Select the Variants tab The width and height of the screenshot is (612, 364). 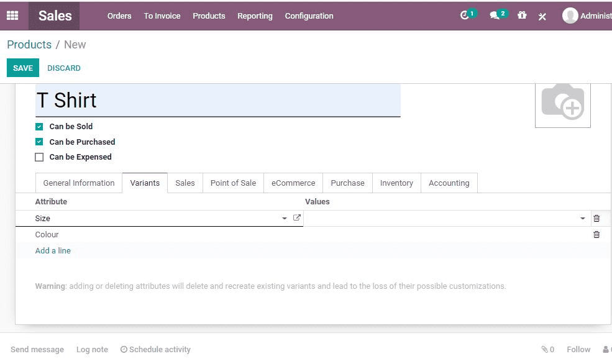point(145,183)
